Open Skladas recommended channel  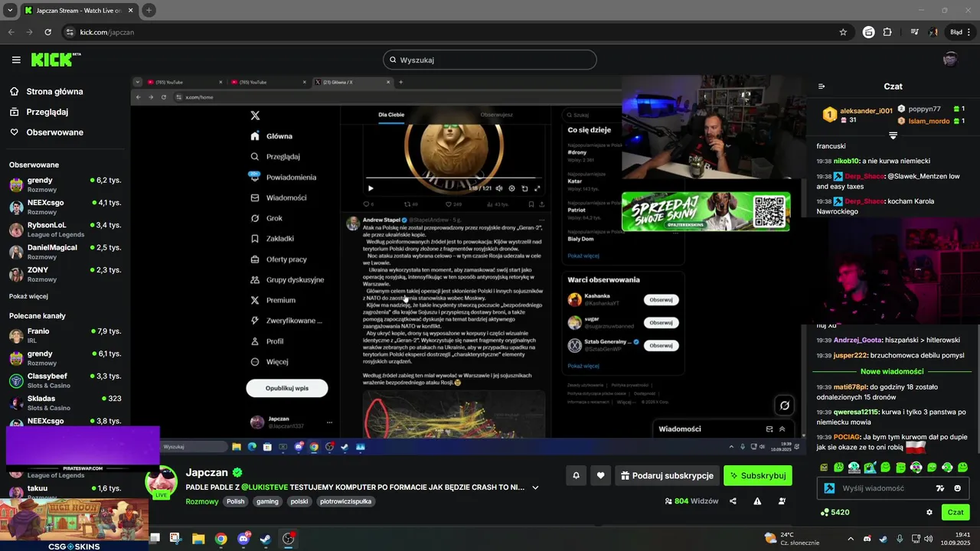(65, 403)
